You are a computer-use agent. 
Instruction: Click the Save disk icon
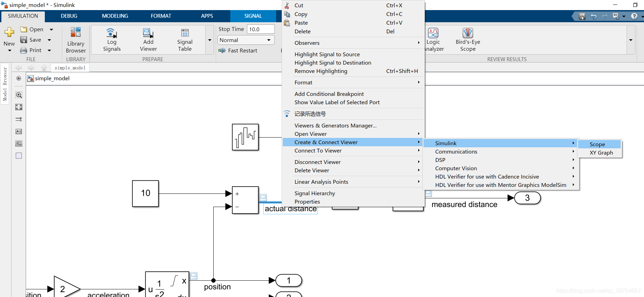[24, 40]
